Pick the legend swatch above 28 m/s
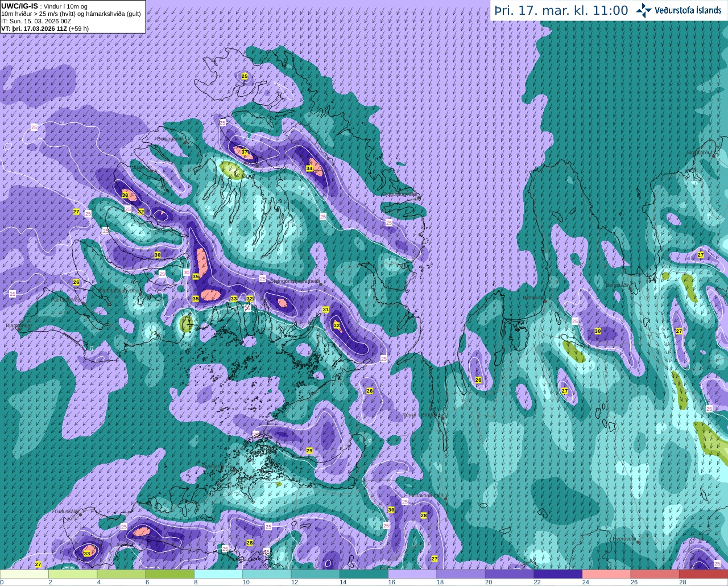Screen dimensions: 728x586 pyautogui.click(x=704, y=574)
